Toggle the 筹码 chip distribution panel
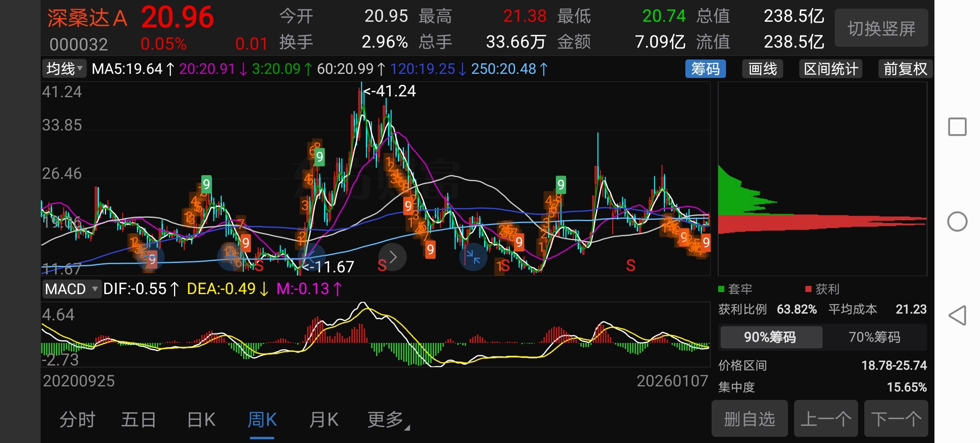Image resolution: width=980 pixels, height=443 pixels. pyautogui.click(x=705, y=69)
